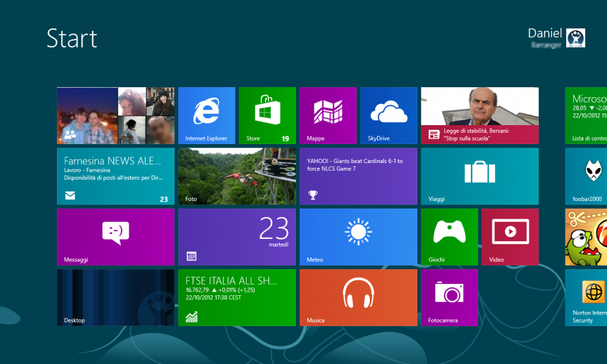Open the Video tile
Screen dimensions: 607x364
[x=510, y=237]
